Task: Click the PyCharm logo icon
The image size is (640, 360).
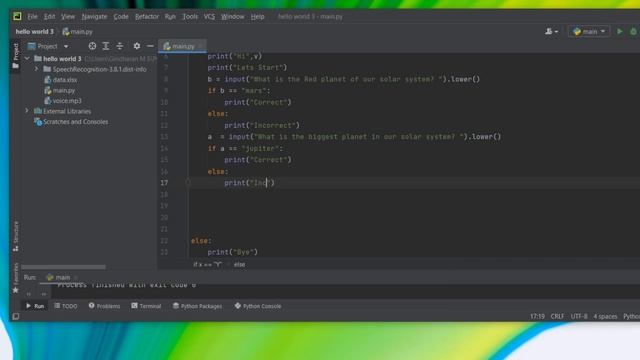Action: tap(17, 16)
